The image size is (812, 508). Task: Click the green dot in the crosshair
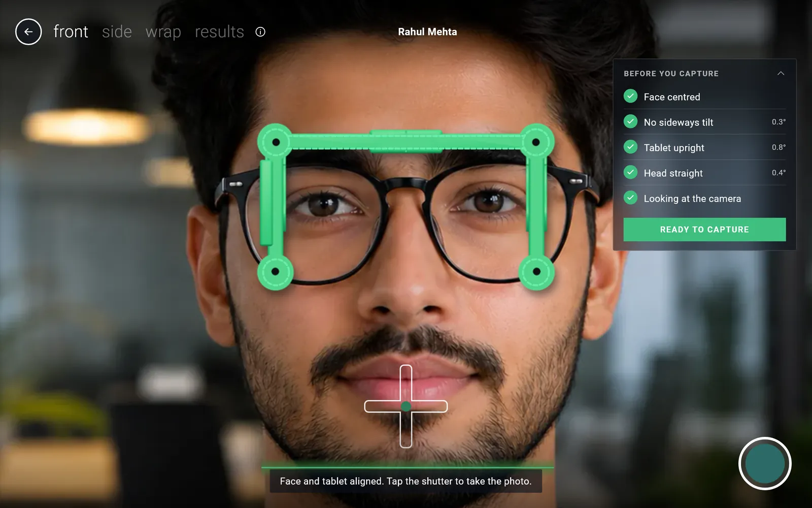pyautogui.click(x=406, y=406)
